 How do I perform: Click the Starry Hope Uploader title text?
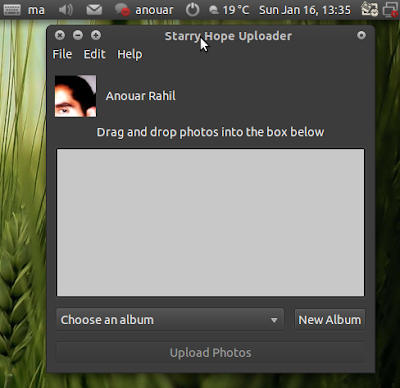(228, 36)
